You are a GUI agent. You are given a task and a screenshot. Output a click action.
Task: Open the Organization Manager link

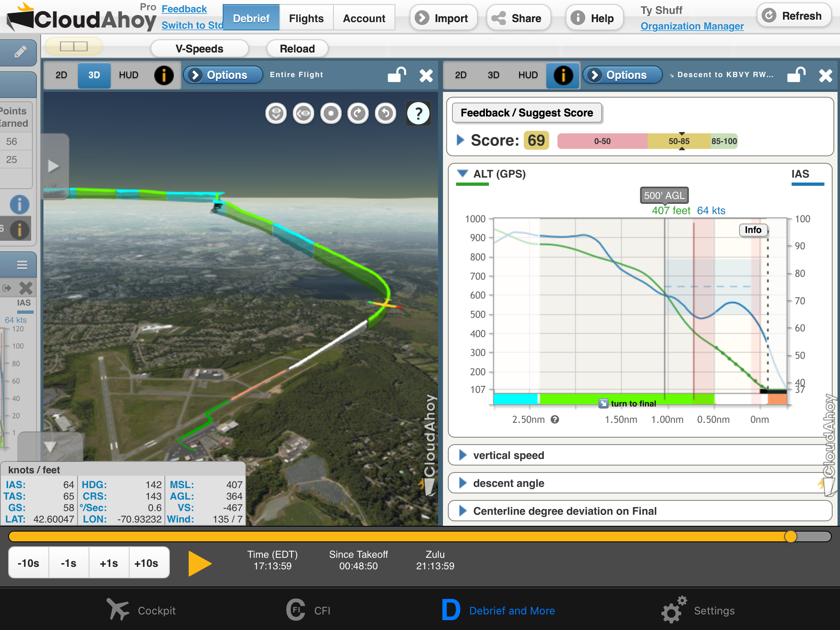(692, 26)
